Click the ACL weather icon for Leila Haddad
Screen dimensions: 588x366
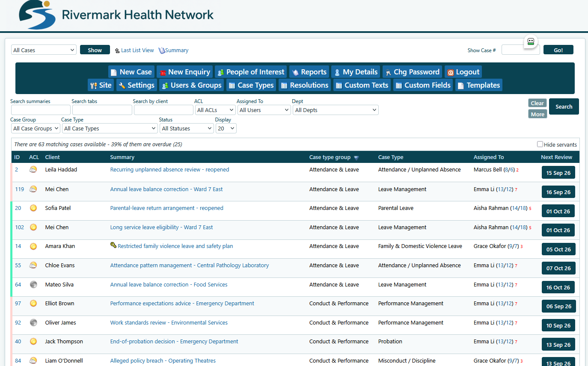(x=33, y=170)
